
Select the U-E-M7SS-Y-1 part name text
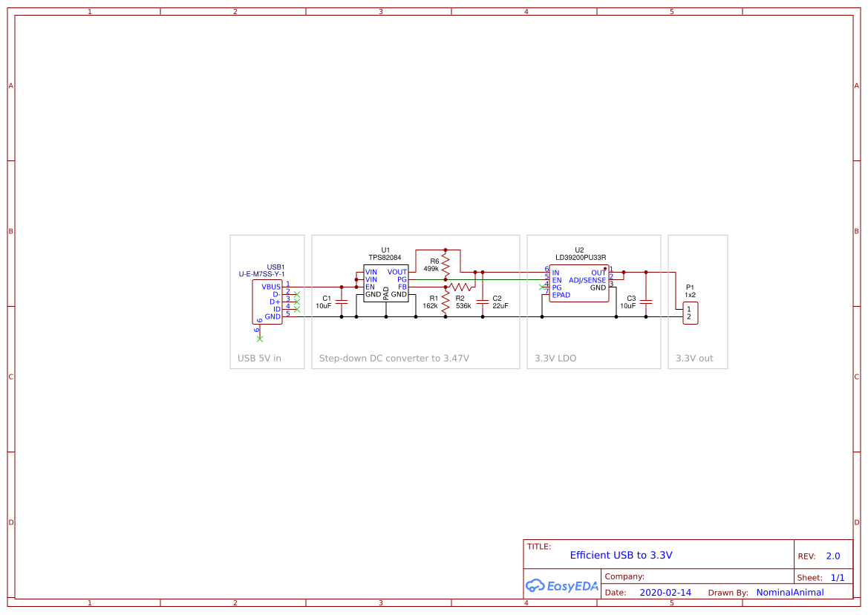(x=262, y=274)
